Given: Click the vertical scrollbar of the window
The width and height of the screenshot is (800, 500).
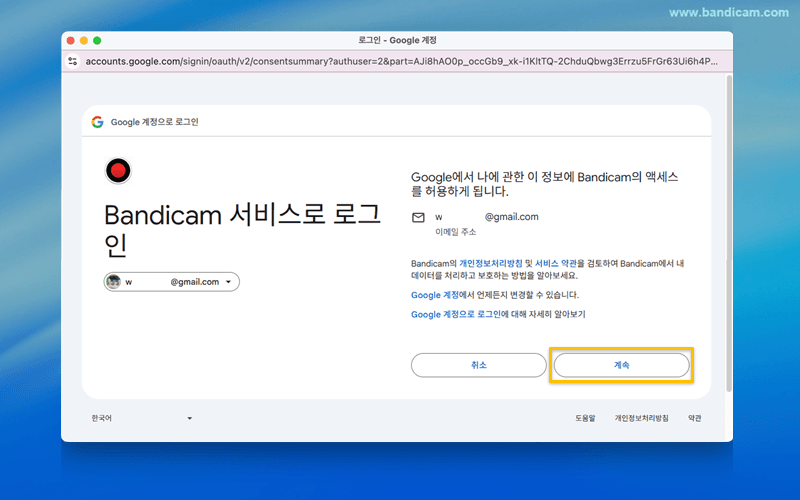Looking at the screenshot, I should tap(729, 234).
